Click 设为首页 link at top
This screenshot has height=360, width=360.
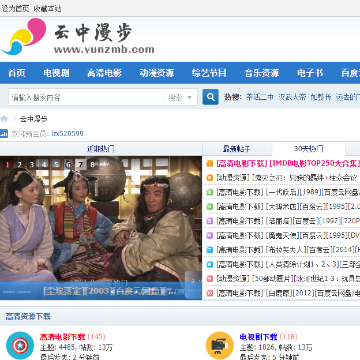coord(15,9)
